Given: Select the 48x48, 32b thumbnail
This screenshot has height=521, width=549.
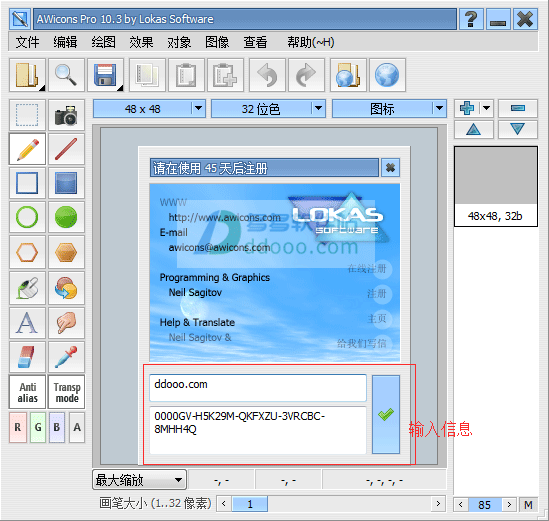Looking at the screenshot, I should 496,186.
